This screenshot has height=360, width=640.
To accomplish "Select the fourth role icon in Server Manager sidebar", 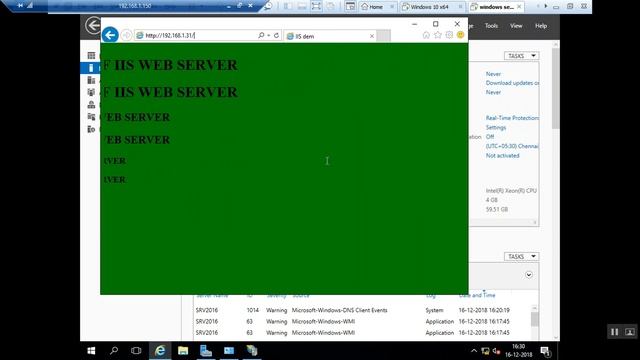I will pos(91,92).
